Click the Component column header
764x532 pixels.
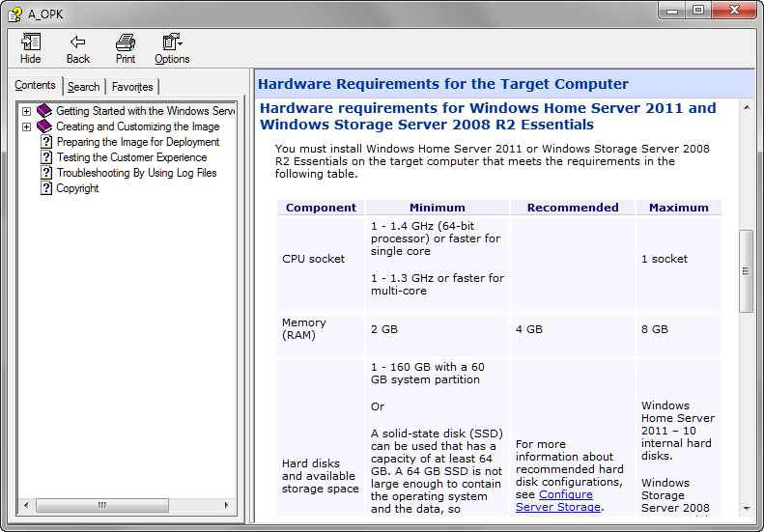pyautogui.click(x=321, y=208)
